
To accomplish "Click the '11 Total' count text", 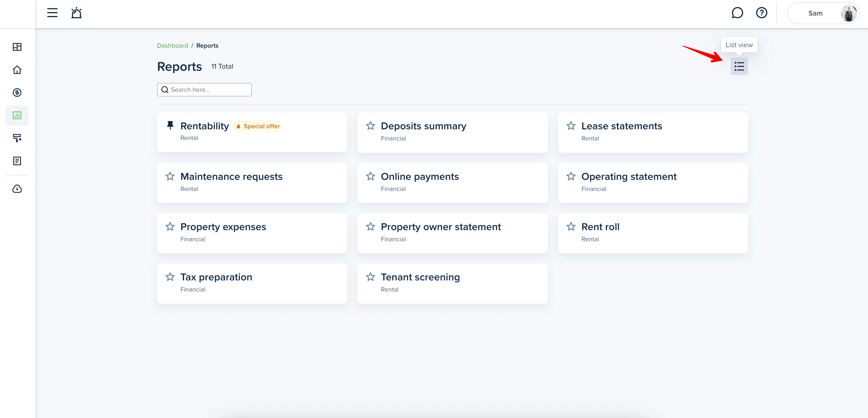I will pyautogui.click(x=222, y=66).
